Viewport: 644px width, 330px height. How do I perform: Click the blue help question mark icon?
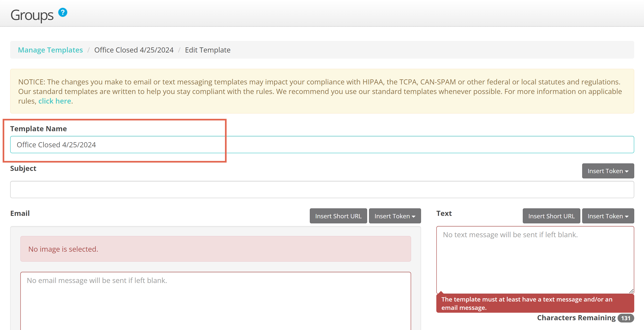click(x=63, y=12)
